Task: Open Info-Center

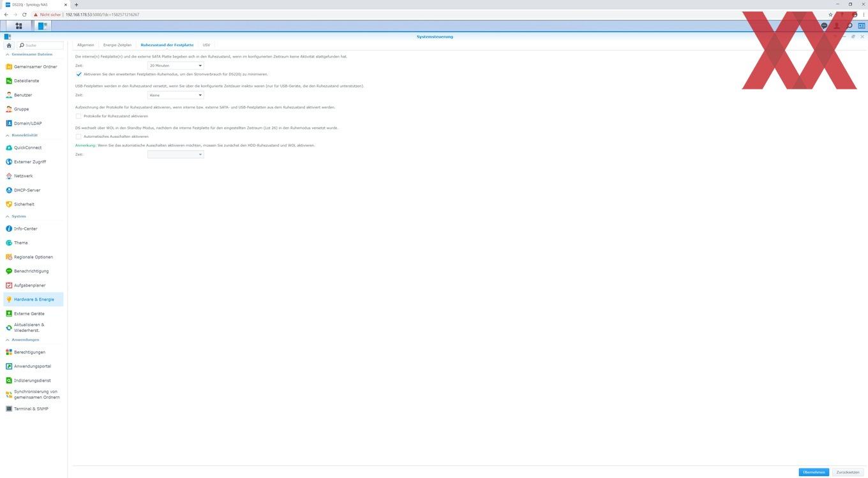Action: point(33,228)
